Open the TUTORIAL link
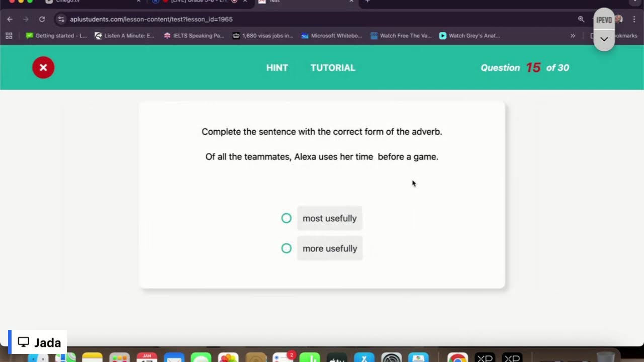Screen dimensions: 644x362 tap(333, 68)
